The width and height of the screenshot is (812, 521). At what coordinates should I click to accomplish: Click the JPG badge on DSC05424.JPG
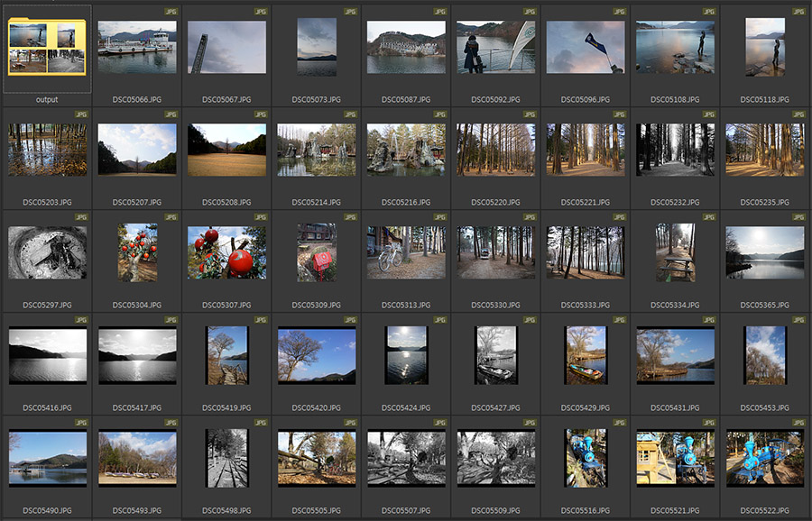click(440, 319)
